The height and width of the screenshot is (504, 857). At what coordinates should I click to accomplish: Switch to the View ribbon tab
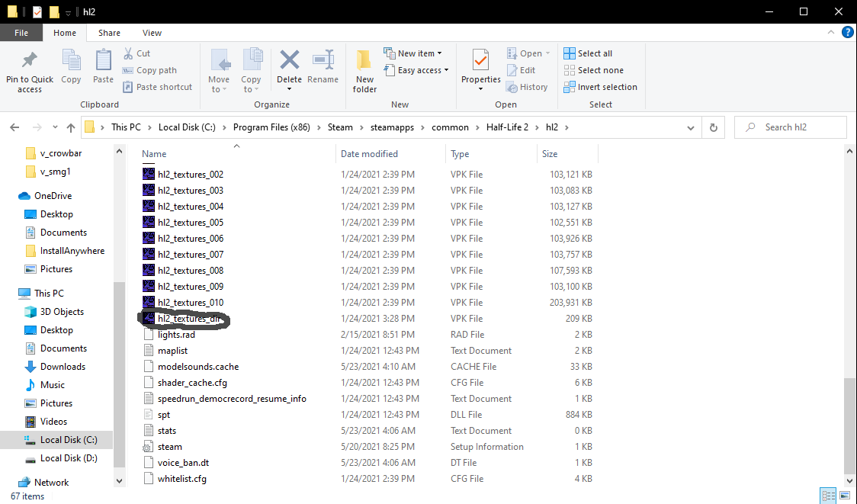coord(152,33)
